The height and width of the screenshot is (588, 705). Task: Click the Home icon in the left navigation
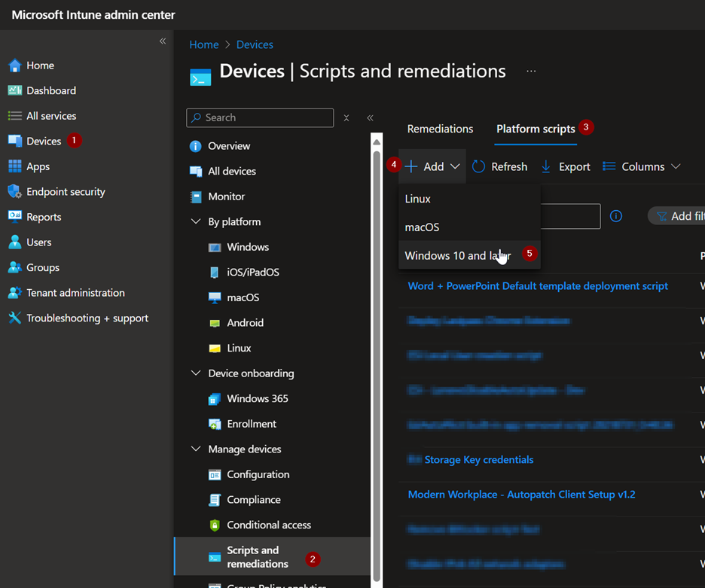[14, 66]
